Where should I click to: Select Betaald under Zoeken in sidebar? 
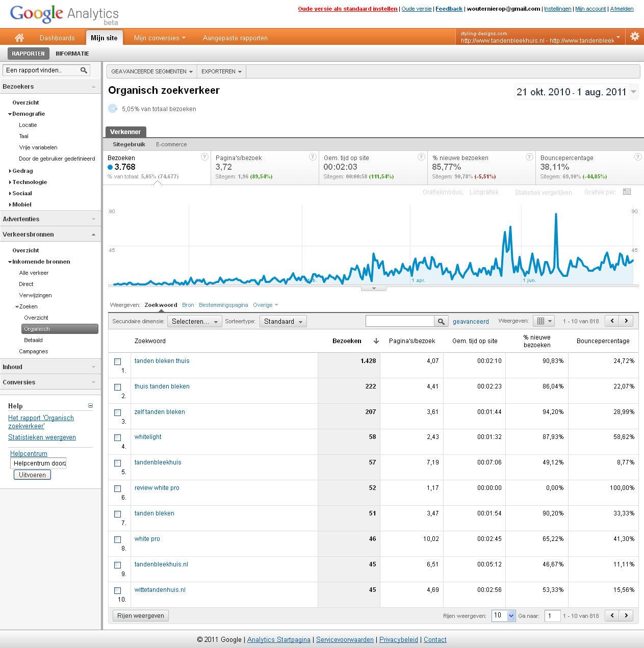(x=33, y=340)
